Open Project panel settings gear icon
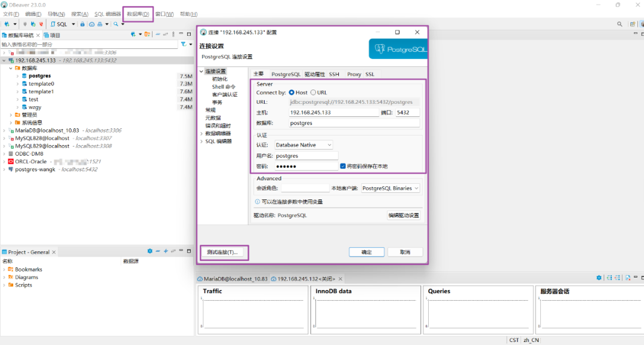The image size is (644, 345). point(150,251)
